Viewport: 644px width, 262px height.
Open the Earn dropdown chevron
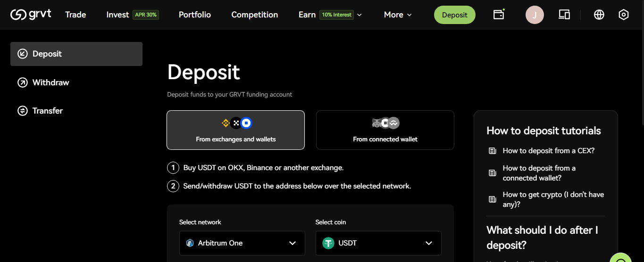[360, 15]
